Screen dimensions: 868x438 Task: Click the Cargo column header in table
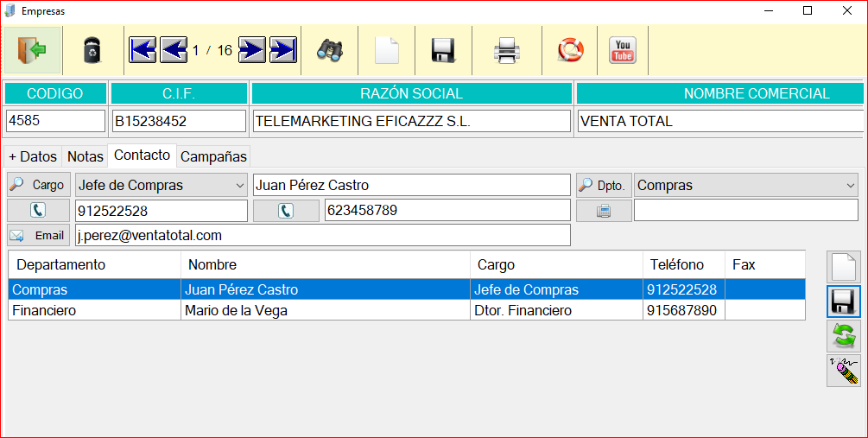[556, 264]
